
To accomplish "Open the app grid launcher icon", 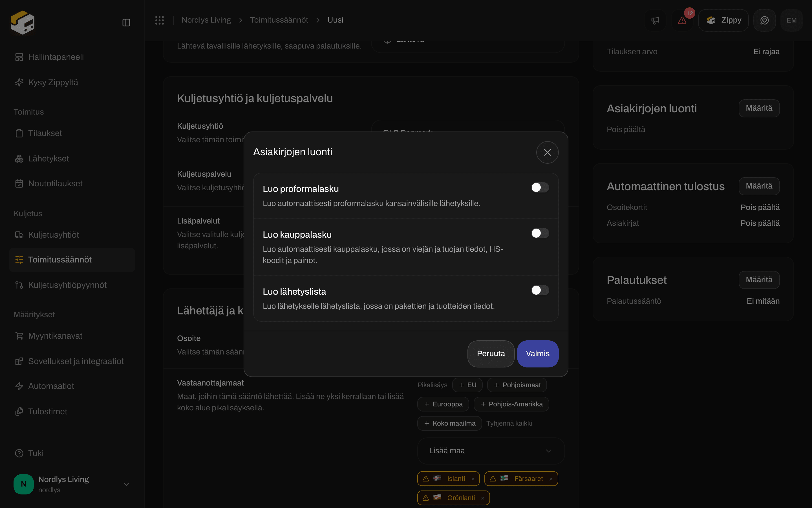I will click(159, 20).
